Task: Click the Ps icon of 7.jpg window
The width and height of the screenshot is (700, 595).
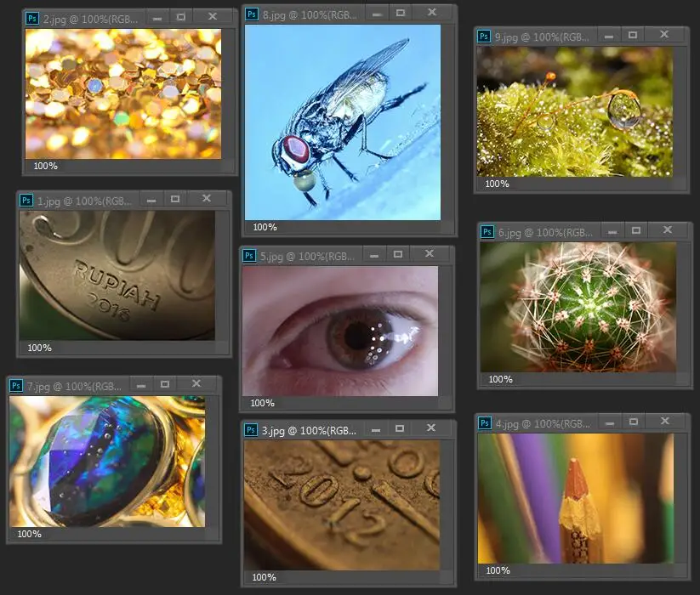Action: [16, 385]
